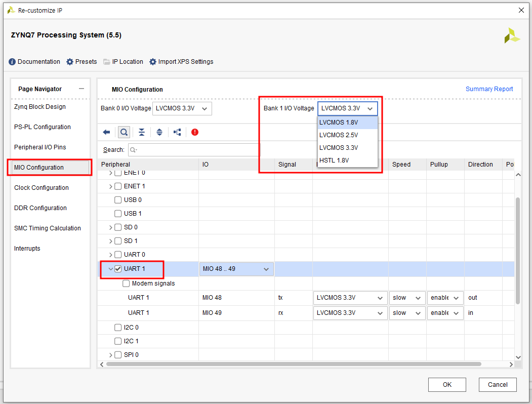The image size is (532, 404).
Task: Go to Interrupts page
Action: point(27,248)
